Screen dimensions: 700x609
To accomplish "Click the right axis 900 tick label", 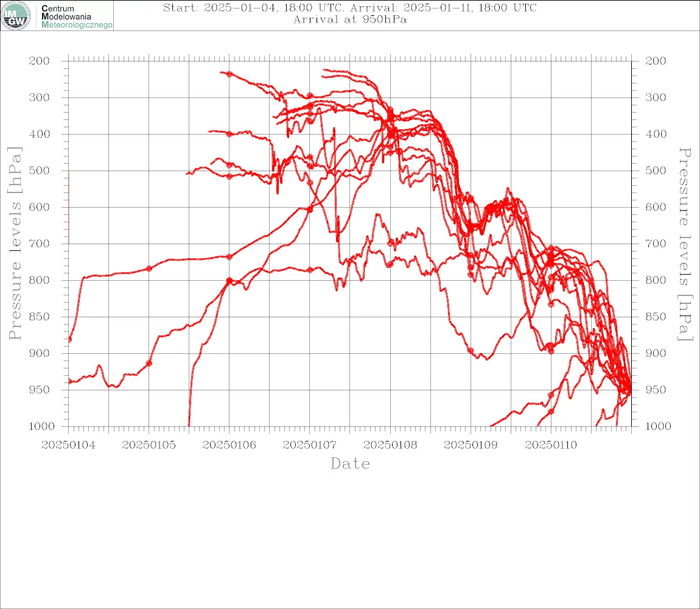I will (x=656, y=353).
